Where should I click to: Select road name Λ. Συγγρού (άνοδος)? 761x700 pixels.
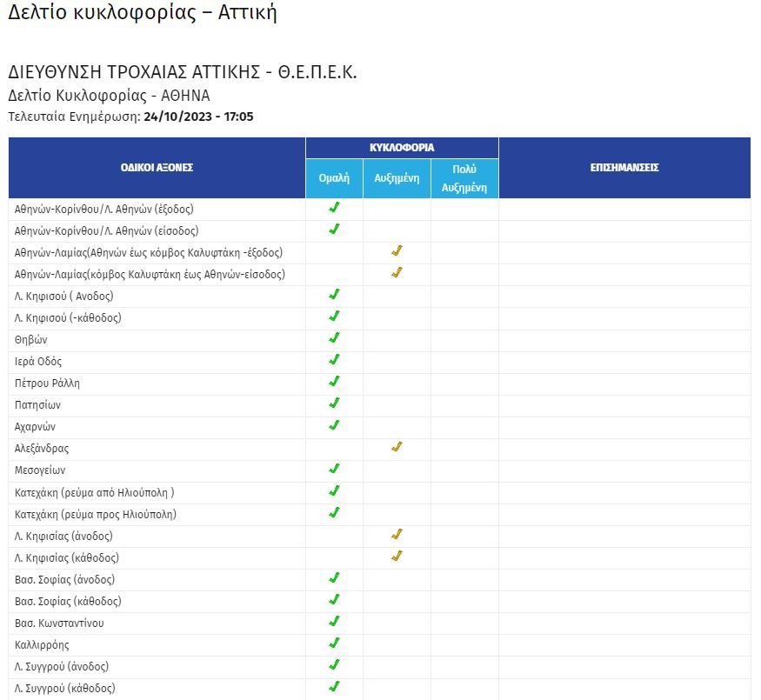(x=62, y=667)
